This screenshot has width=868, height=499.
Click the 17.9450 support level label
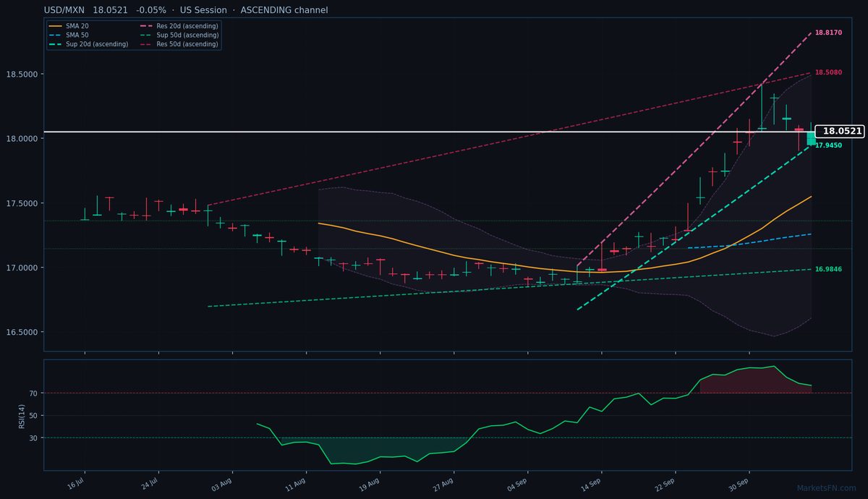(x=828, y=145)
